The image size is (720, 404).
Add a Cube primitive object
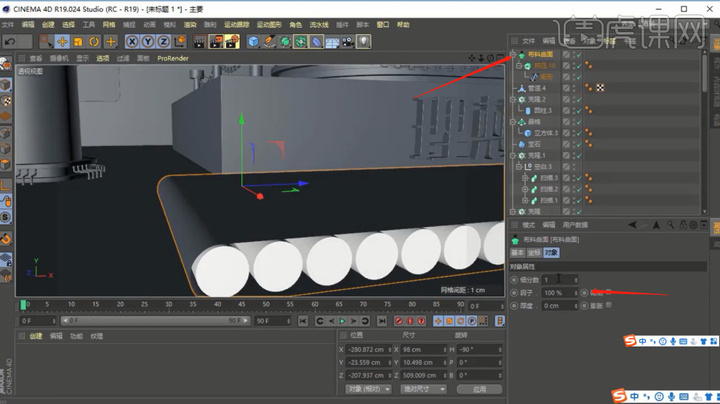(x=253, y=42)
